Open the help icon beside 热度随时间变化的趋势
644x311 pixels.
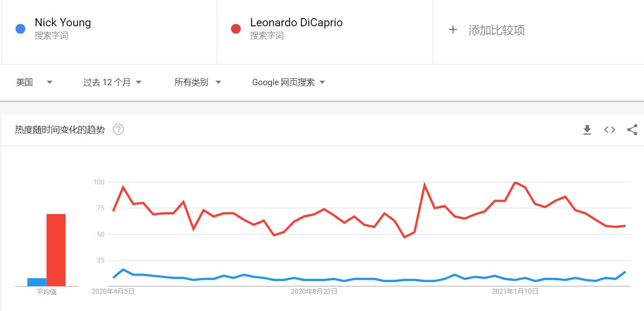[x=118, y=130]
